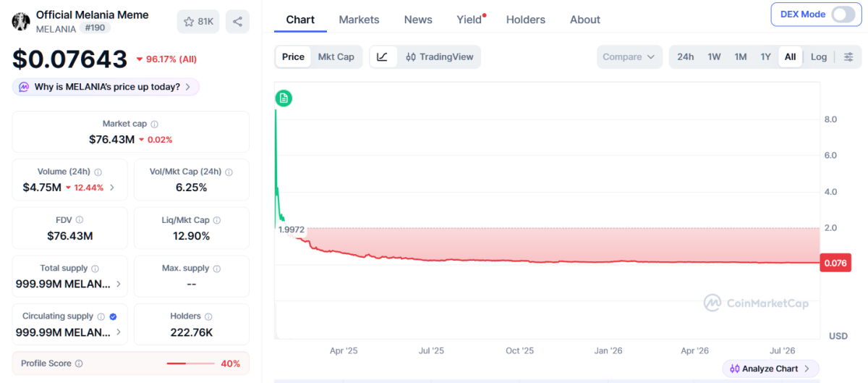The image size is (868, 383).
Task: Open Circulating supply info icon
Action: pyautogui.click(x=101, y=316)
